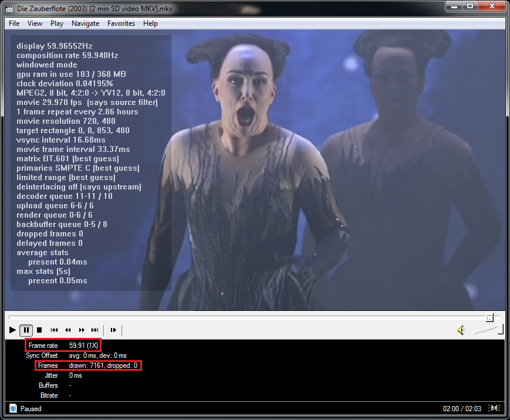Click '1 frame repeat every 2.86 hours'
This screenshot has height=420, width=510.
(x=77, y=111)
